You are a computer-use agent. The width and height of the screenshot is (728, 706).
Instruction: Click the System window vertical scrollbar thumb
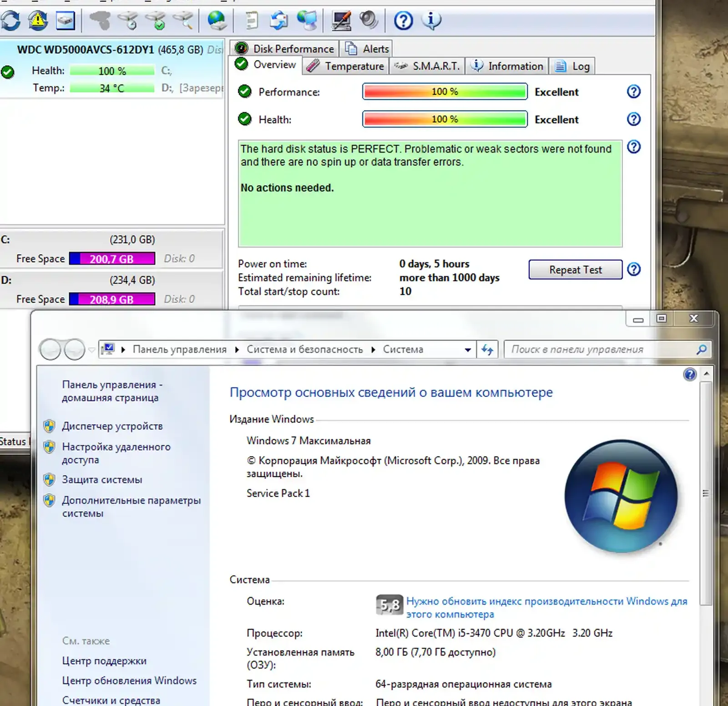(x=706, y=493)
